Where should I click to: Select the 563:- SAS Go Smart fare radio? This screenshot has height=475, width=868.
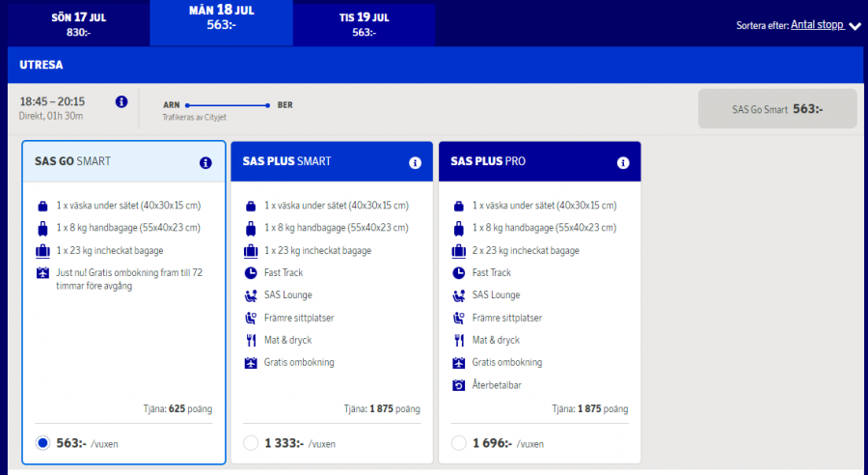point(41,443)
